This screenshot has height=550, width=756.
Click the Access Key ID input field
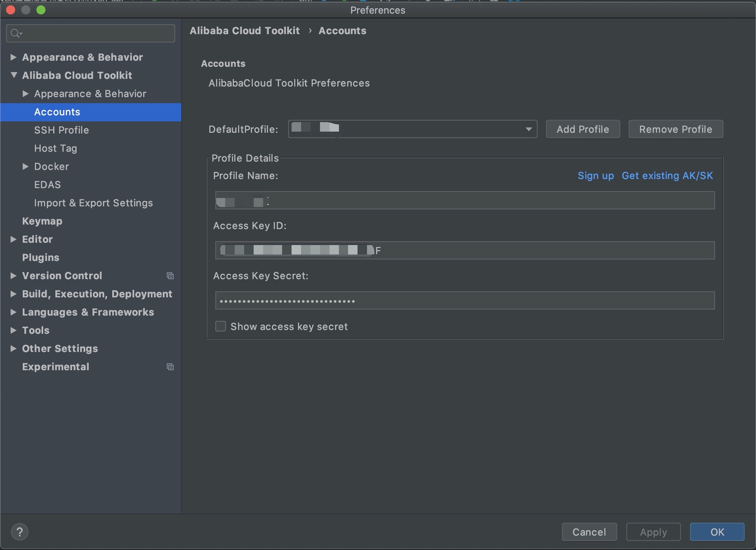click(464, 250)
